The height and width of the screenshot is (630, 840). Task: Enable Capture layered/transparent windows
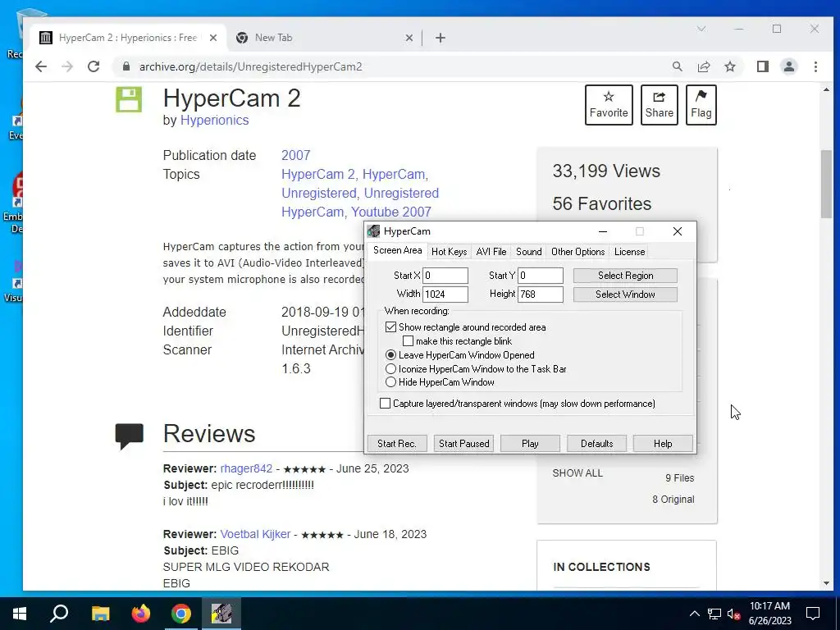(385, 404)
